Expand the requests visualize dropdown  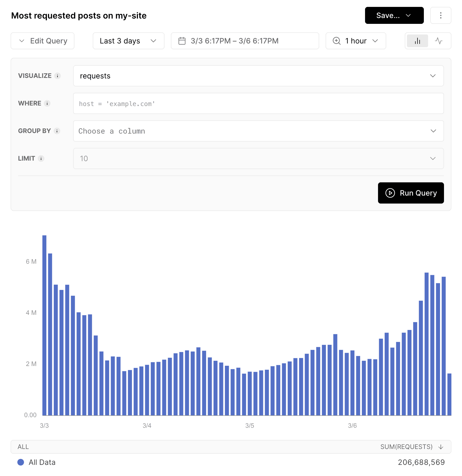tap(258, 76)
